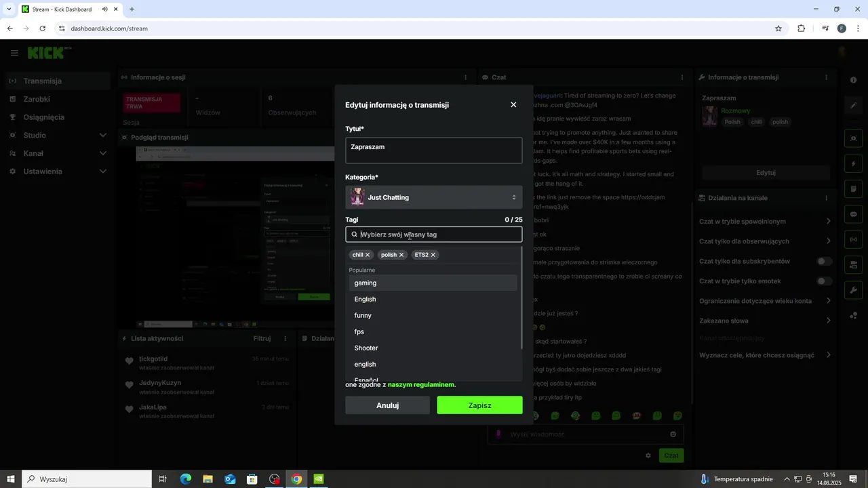Open the document icon in right toolbar
Screen dimensions: 868x488
pos(853,189)
